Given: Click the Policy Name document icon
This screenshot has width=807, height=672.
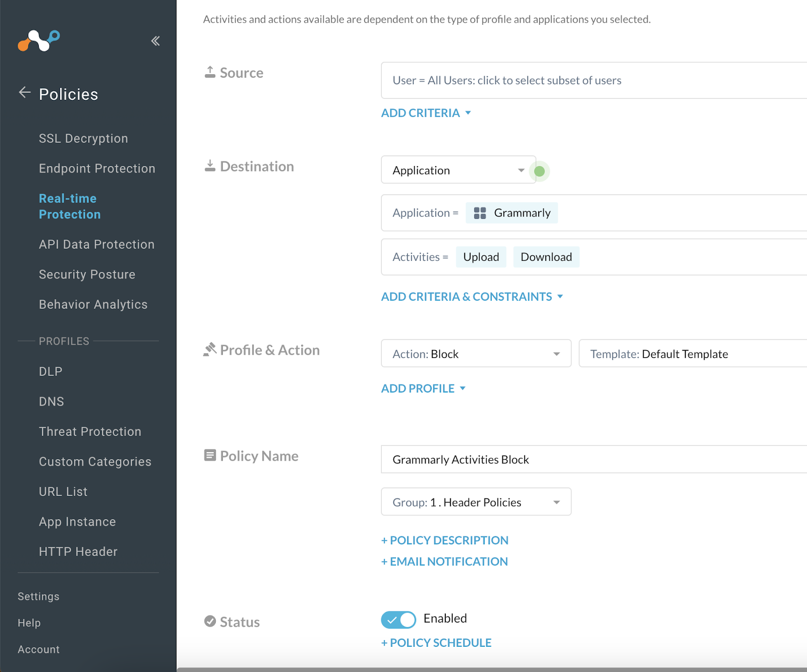Looking at the screenshot, I should [x=210, y=455].
